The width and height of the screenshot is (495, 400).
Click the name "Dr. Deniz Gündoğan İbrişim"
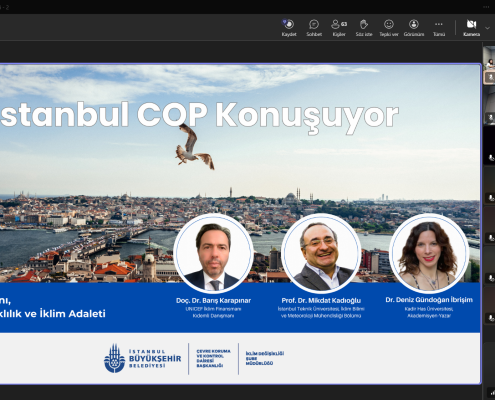(x=429, y=300)
